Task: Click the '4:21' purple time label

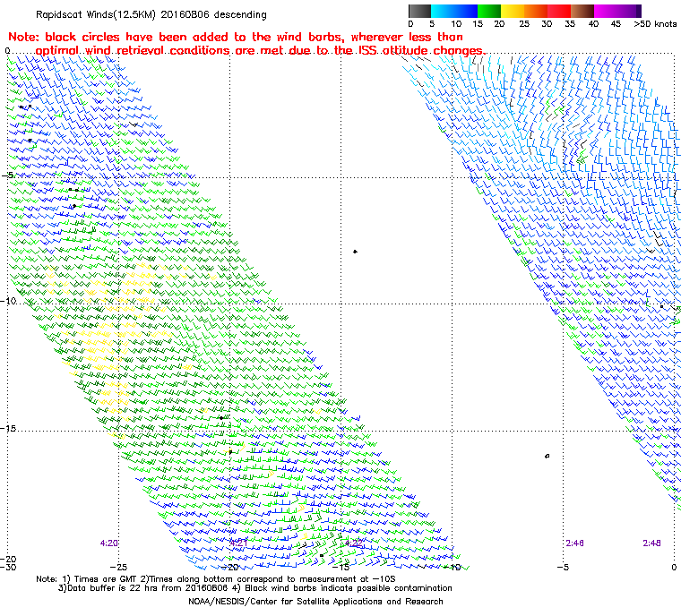Action: point(238,543)
